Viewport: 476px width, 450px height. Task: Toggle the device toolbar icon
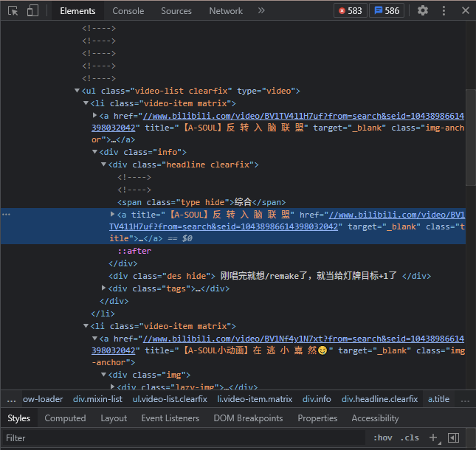pos(32,10)
